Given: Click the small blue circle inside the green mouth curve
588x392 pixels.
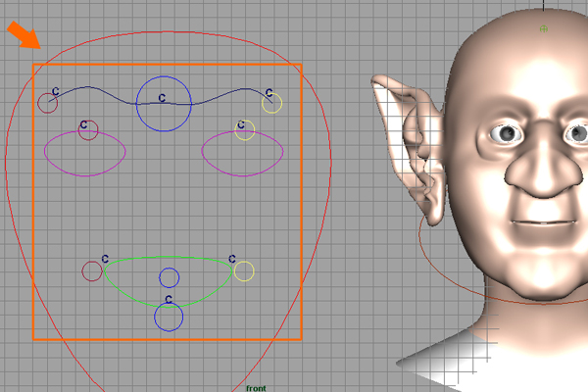Looking at the screenshot, I should click(x=170, y=278).
